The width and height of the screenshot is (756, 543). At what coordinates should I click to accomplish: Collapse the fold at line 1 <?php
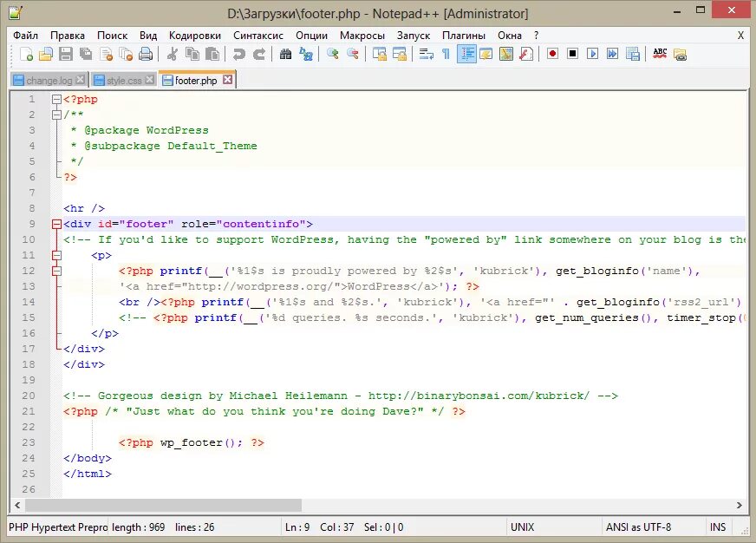56,100
